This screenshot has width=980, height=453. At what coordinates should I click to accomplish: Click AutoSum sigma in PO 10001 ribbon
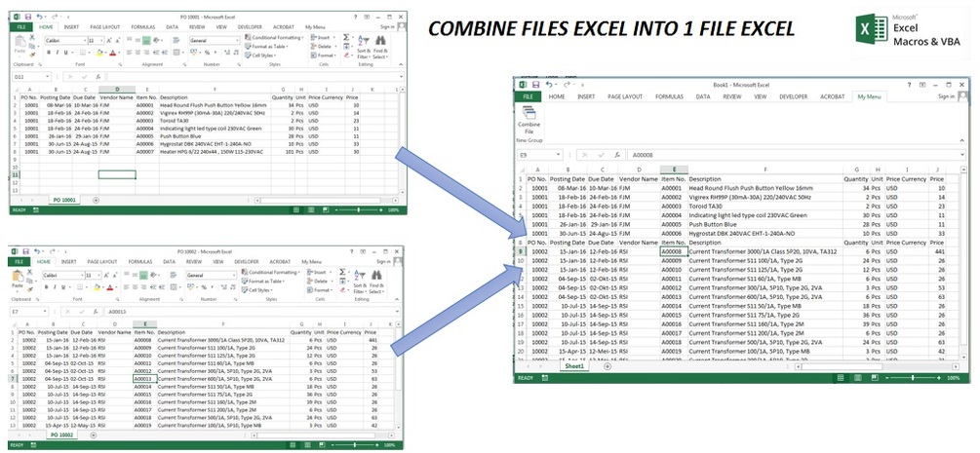[345, 37]
